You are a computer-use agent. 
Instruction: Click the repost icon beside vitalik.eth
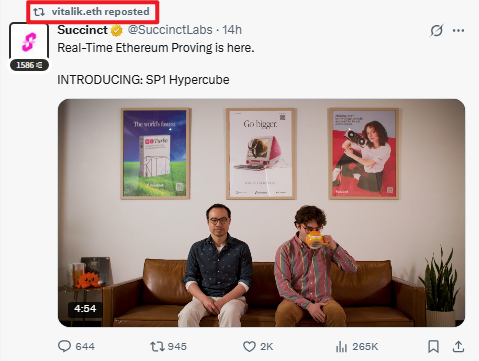[x=39, y=12]
